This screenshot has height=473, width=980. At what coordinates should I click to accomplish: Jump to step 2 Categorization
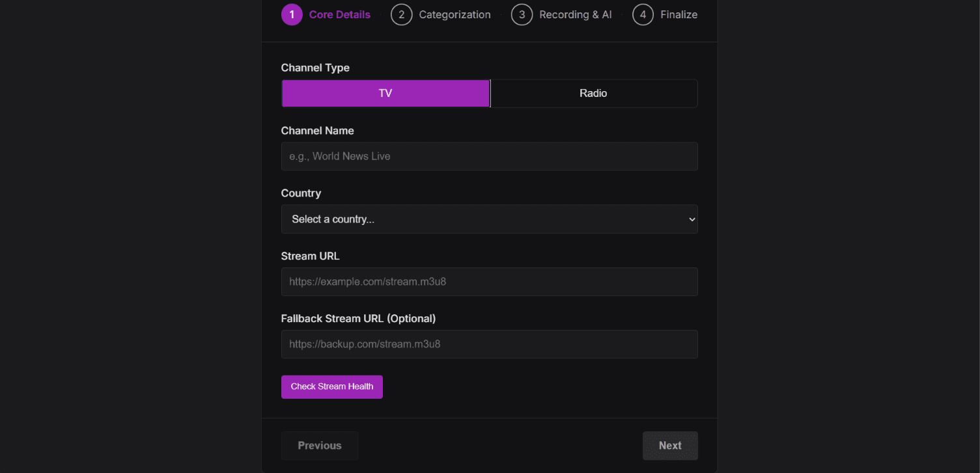click(441, 14)
